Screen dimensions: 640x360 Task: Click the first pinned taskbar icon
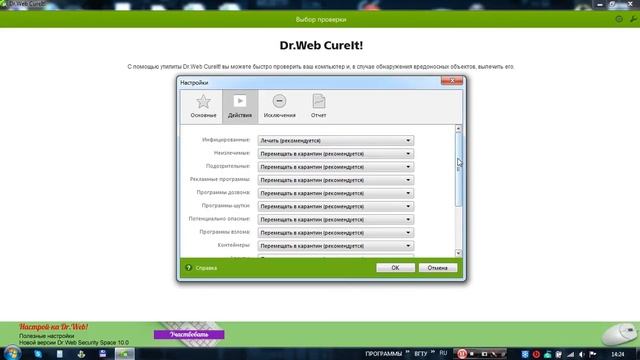pyautogui.click(x=38, y=354)
